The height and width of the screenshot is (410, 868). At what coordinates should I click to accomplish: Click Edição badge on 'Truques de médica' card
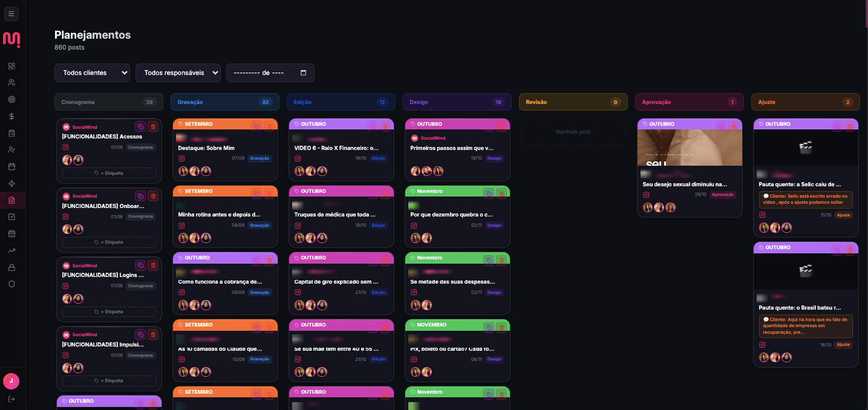point(378,226)
